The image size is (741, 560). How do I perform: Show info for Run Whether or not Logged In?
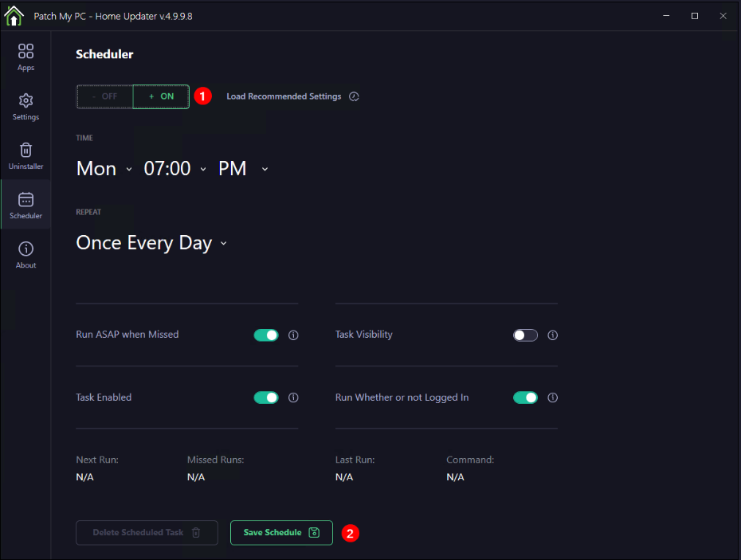[x=552, y=397]
